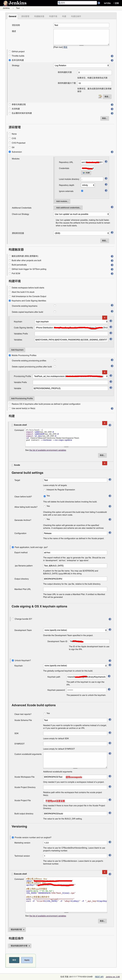
Task: Open help for Development Team dropdown
Action: (110, 630)
